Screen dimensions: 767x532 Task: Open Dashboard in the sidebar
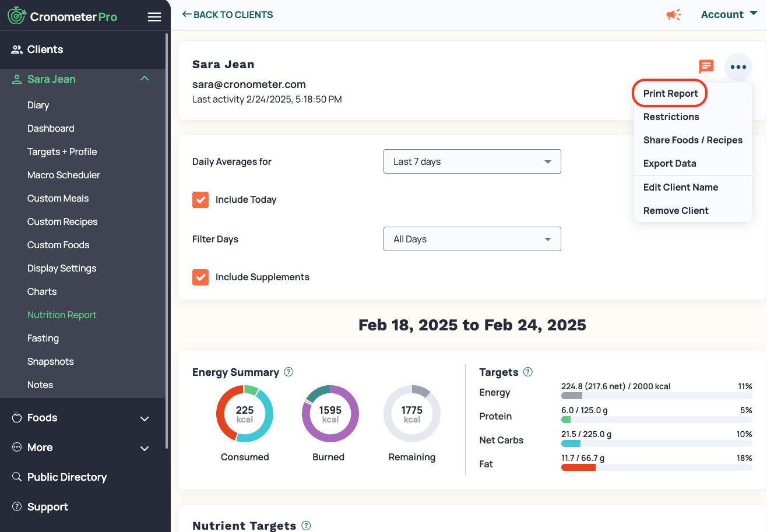pos(51,128)
